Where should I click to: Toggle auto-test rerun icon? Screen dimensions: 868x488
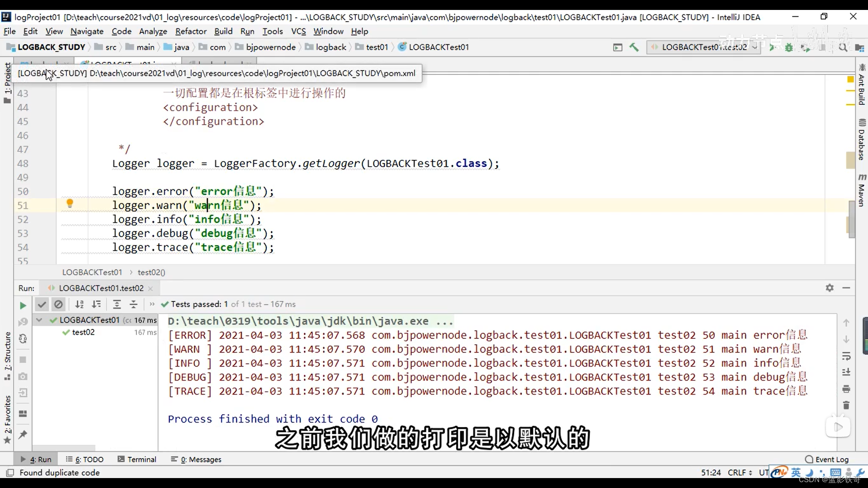(x=23, y=339)
